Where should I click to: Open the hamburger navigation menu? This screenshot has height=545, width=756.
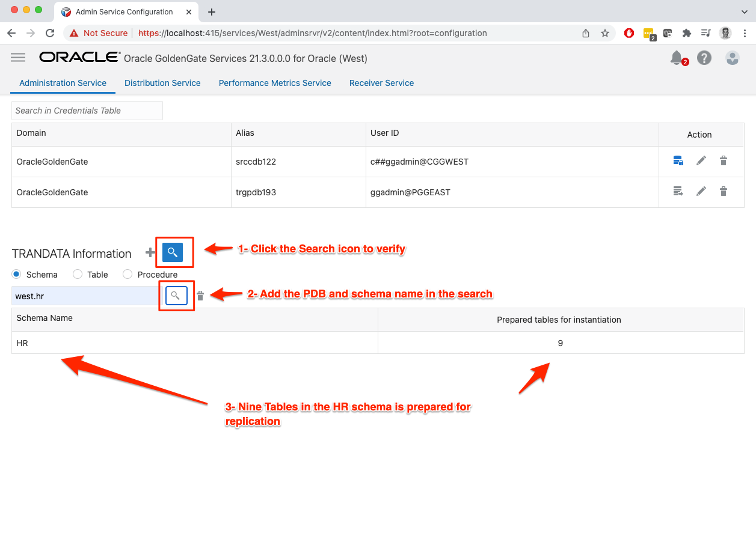click(x=18, y=58)
